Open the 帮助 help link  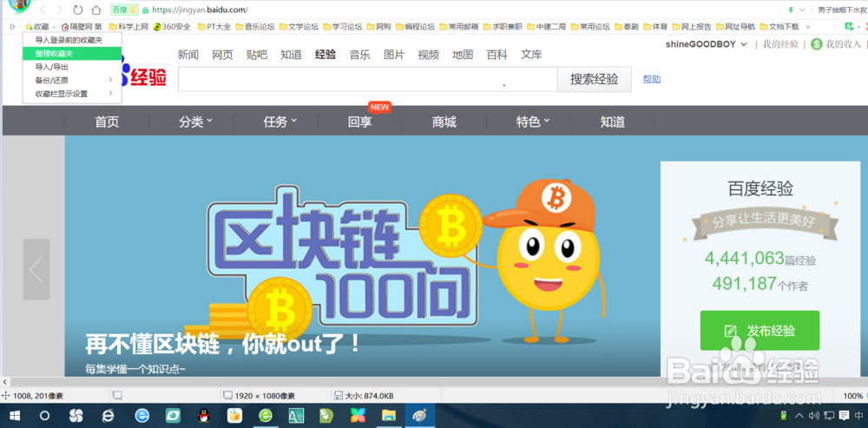pos(652,79)
